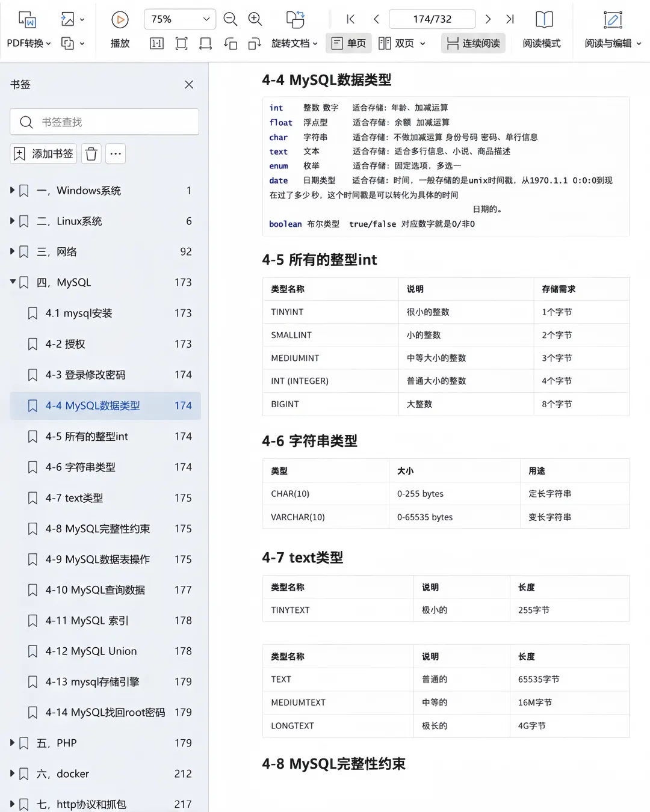Click the fit page icon
The width and height of the screenshot is (650, 812).
(x=181, y=43)
